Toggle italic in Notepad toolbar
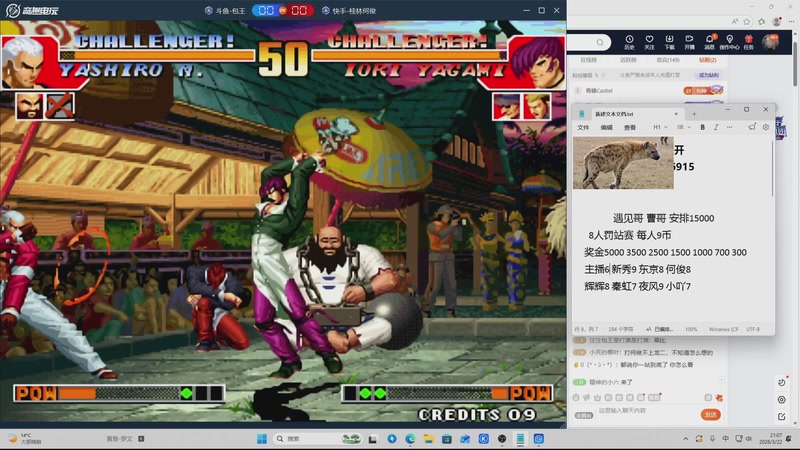Image resolution: width=800 pixels, height=450 pixels. [716, 127]
